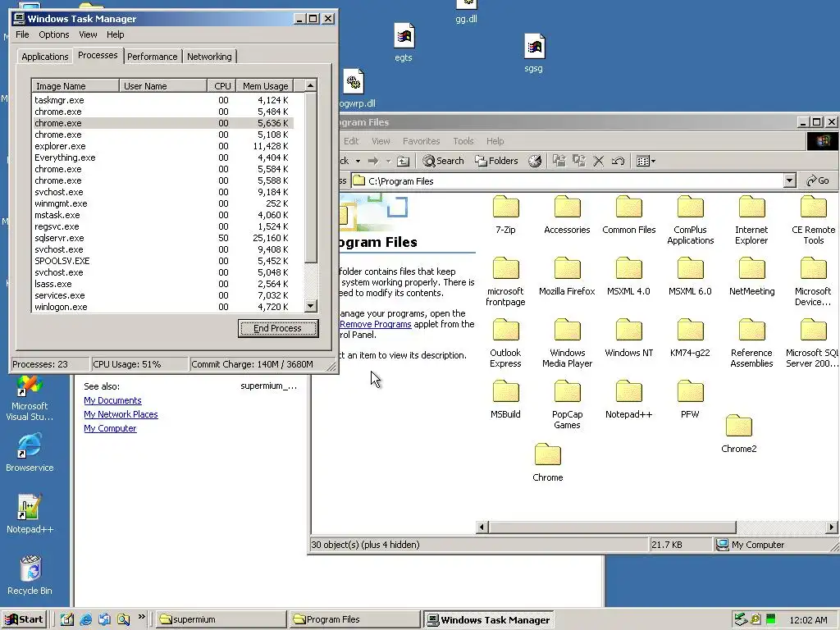
Task: Open the My Documents link
Action: (112, 400)
